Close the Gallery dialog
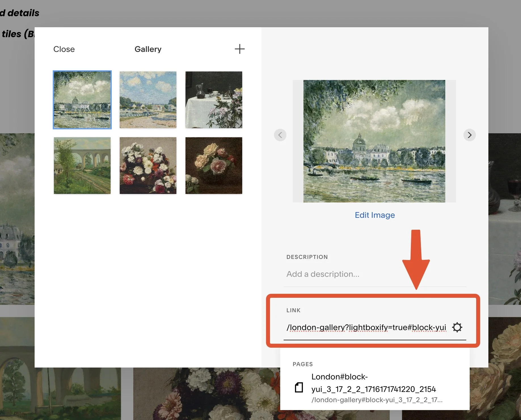 tap(64, 49)
